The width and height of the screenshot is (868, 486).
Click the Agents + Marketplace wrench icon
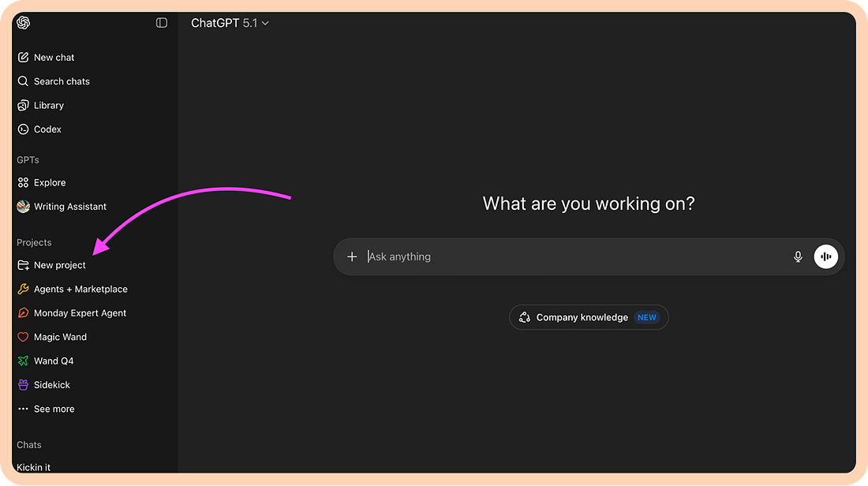point(23,289)
